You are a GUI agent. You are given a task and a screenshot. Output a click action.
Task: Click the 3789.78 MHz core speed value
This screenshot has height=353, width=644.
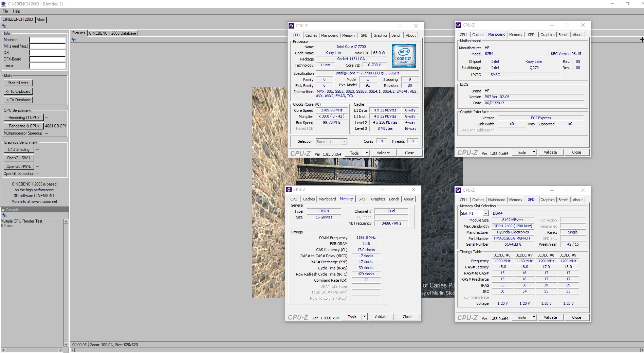pyautogui.click(x=332, y=110)
